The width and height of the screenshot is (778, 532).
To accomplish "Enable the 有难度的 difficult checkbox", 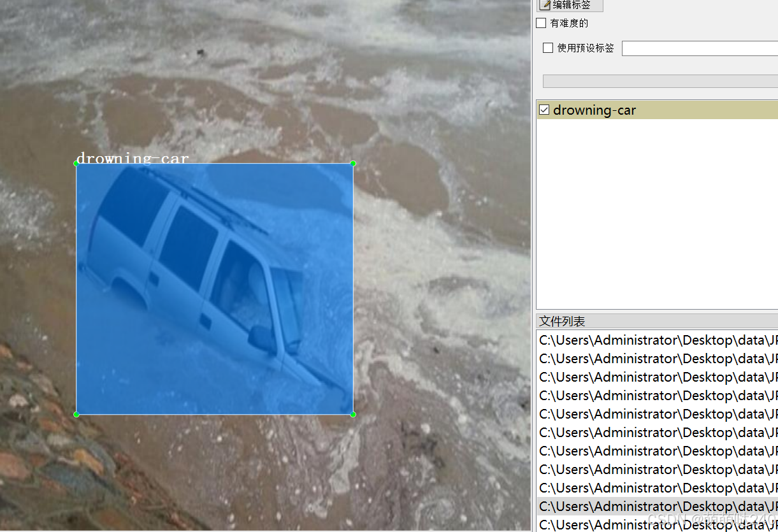I will click(x=541, y=23).
